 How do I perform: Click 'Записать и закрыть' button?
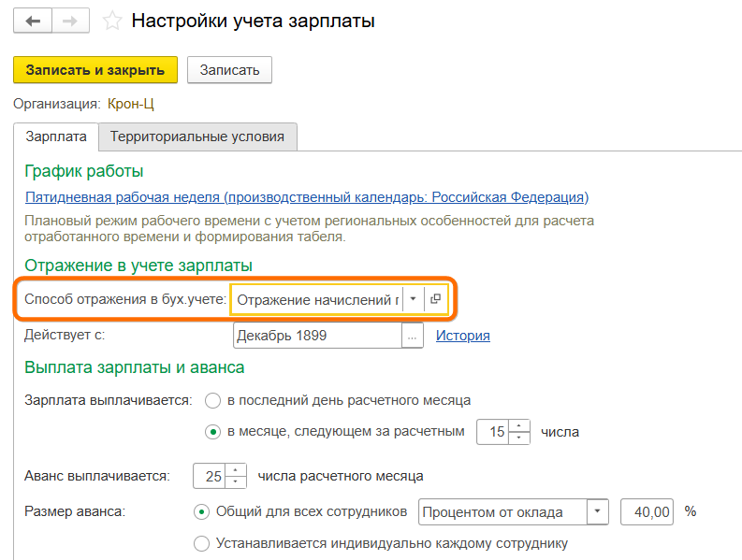tap(95, 70)
